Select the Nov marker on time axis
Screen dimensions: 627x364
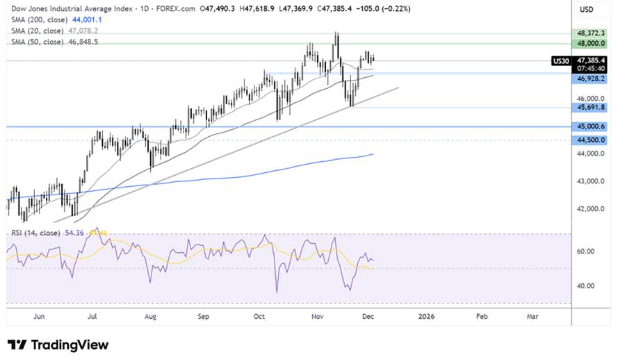tap(317, 317)
